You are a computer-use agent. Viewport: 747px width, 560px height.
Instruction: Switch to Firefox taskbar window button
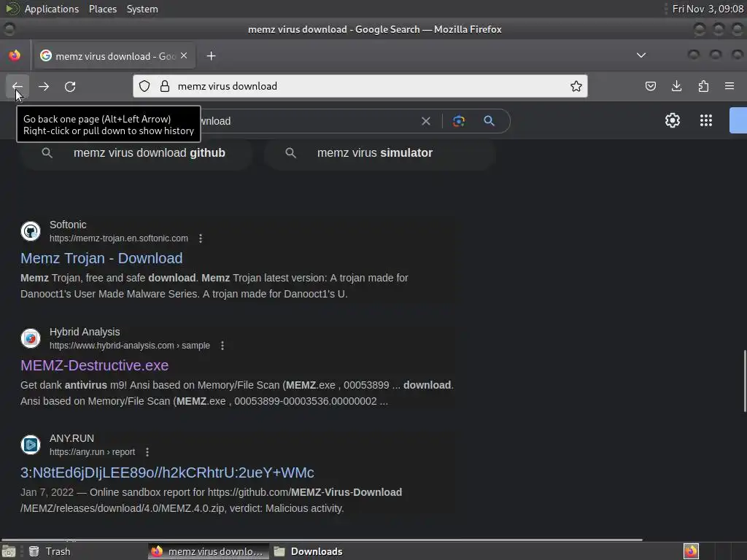point(208,551)
